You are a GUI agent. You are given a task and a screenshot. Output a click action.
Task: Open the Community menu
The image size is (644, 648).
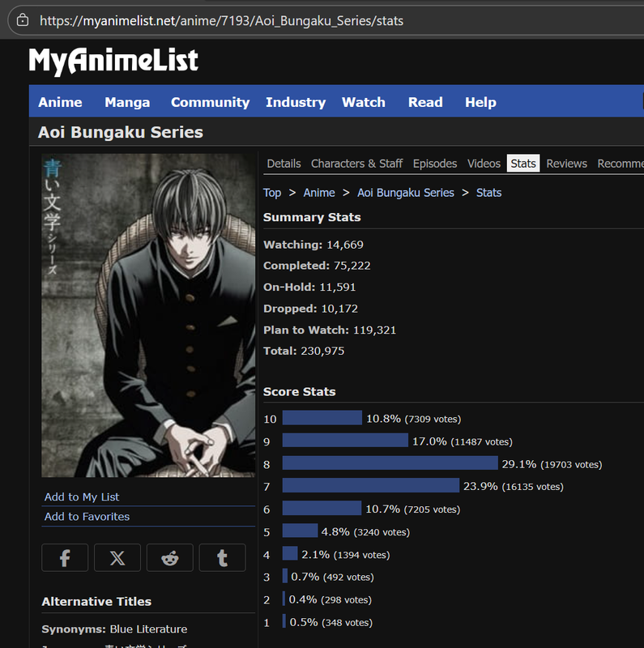point(211,102)
